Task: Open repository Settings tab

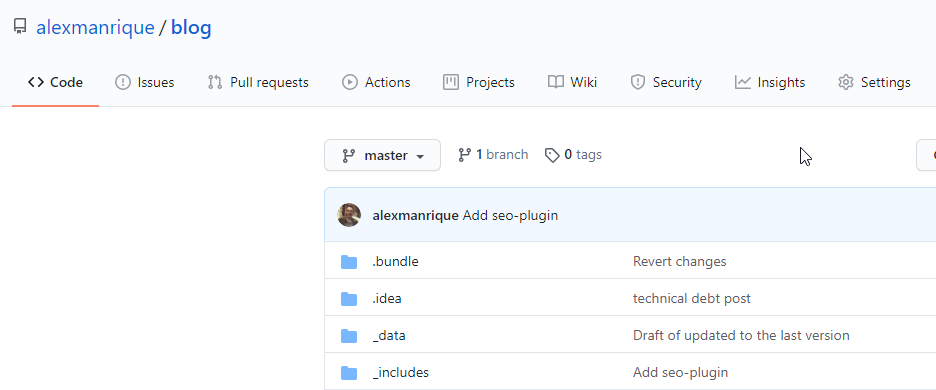Action: click(874, 82)
